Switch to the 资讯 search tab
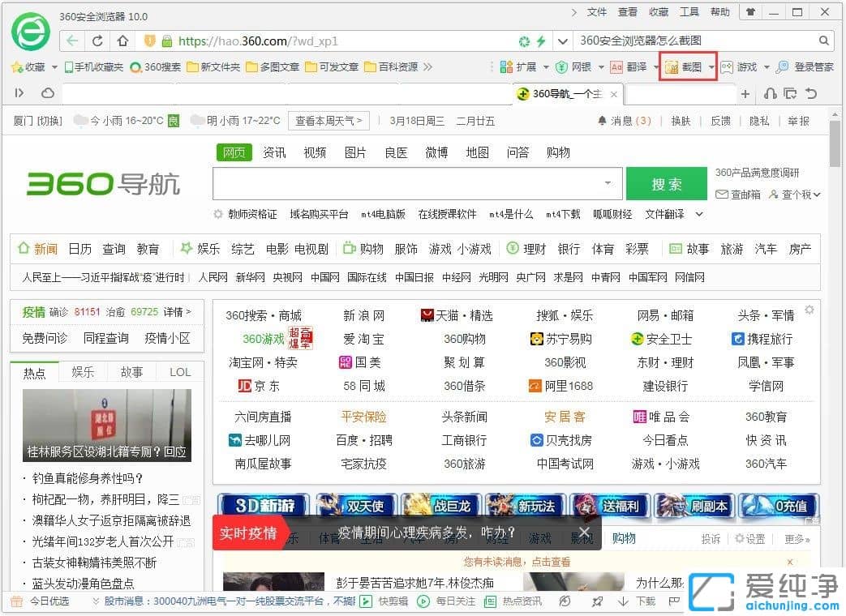Viewport: 846px width, 616px height. [274, 152]
